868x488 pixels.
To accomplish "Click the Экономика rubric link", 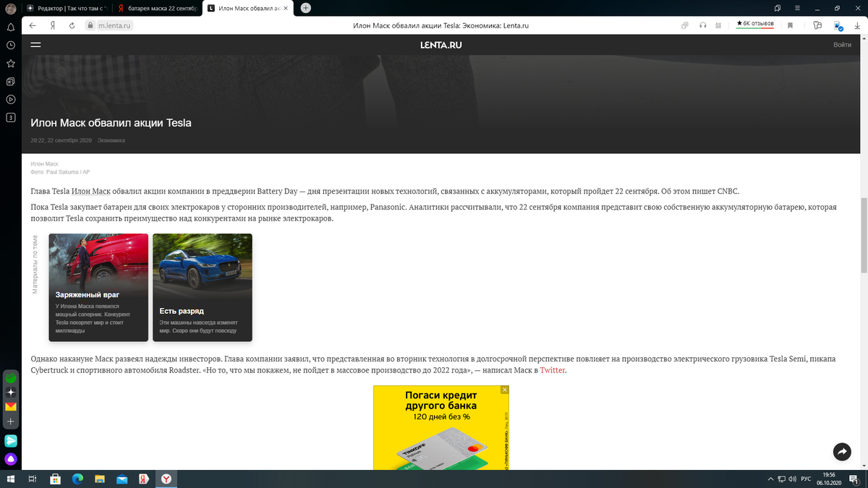I will [111, 140].
